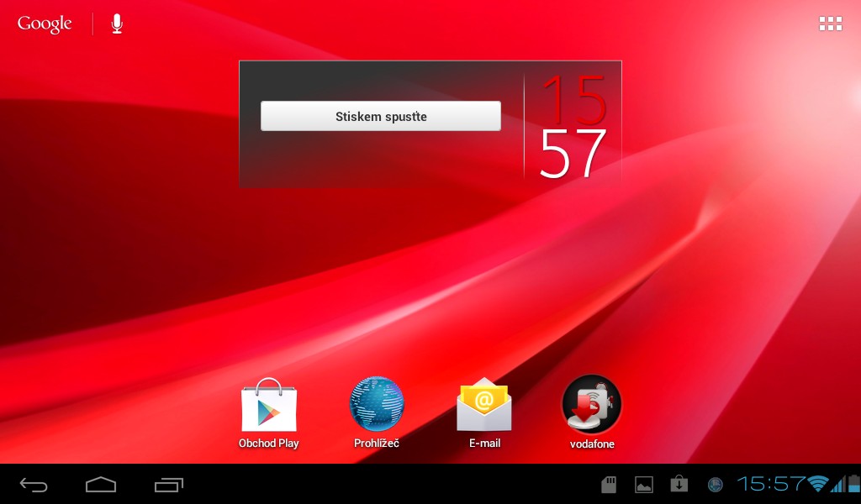Open the clock widget showing 15 57
861x504 pixels.
[573, 126]
